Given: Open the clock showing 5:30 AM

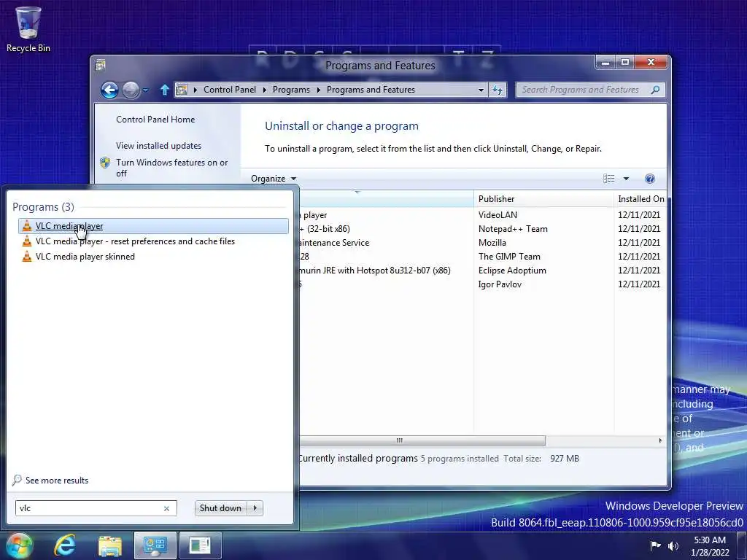Looking at the screenshot, I should click(x=710, y=546).
